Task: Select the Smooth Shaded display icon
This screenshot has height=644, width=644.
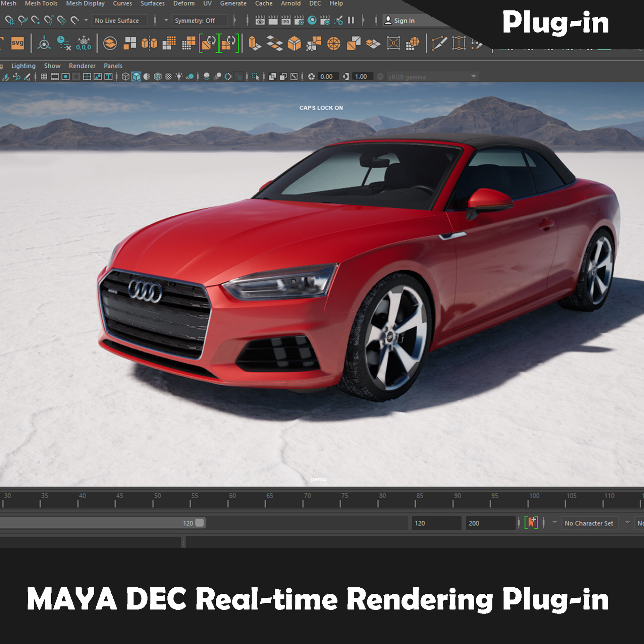Action: (136, 76)
